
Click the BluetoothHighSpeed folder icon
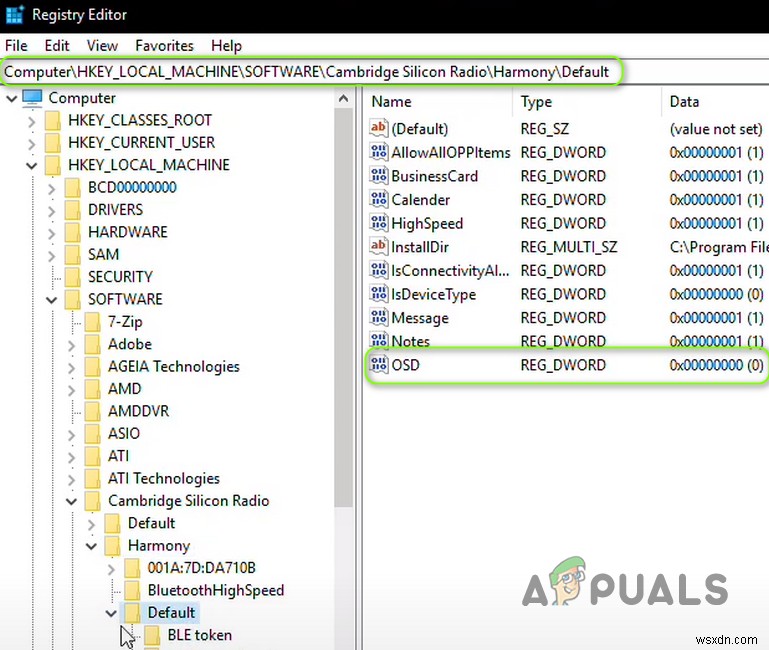pos(132,590)
